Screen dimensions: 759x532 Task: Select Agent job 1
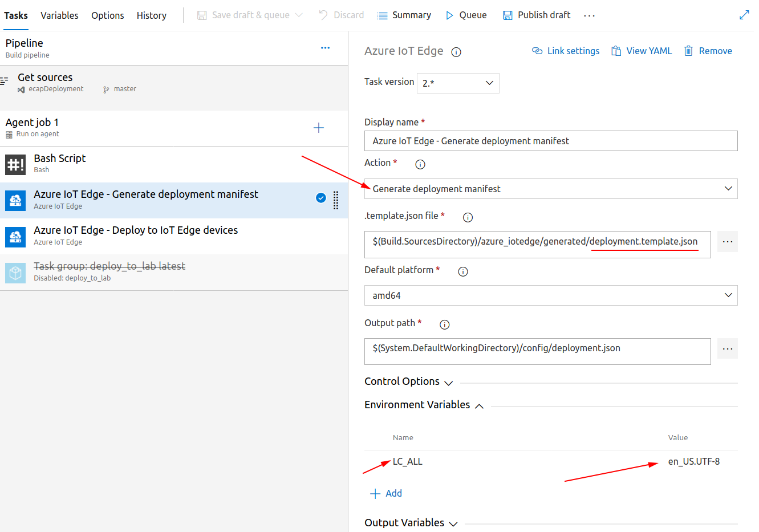tap(174, 128)
